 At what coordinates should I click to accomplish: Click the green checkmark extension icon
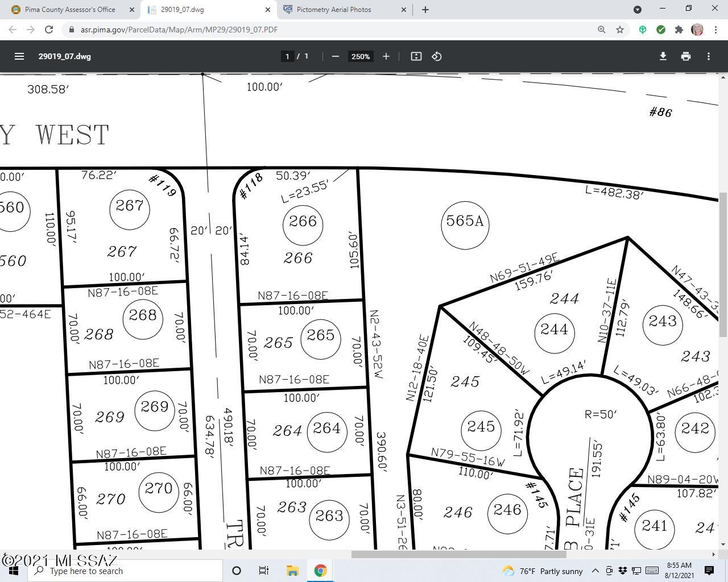pos(661,30)
